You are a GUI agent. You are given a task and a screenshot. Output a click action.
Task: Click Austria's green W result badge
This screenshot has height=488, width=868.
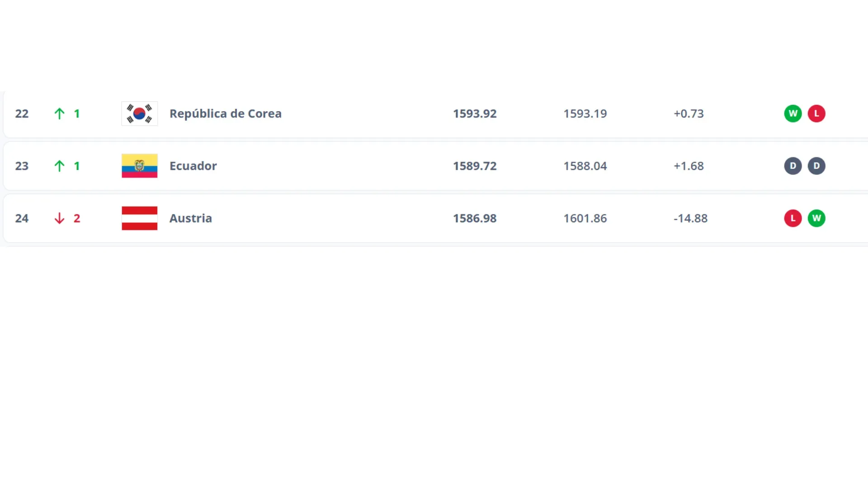coord(816,218)
